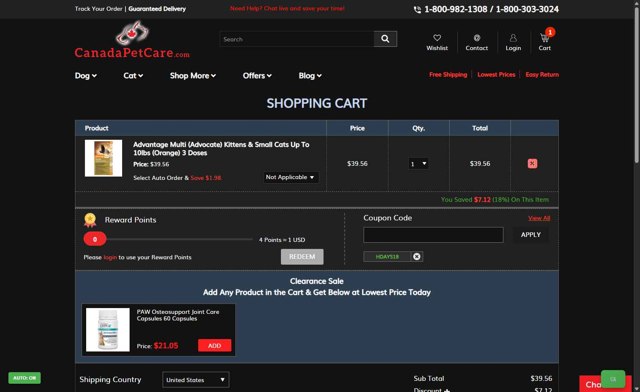
Task: Open the red Chat widget
Action: tap(591, 385)
